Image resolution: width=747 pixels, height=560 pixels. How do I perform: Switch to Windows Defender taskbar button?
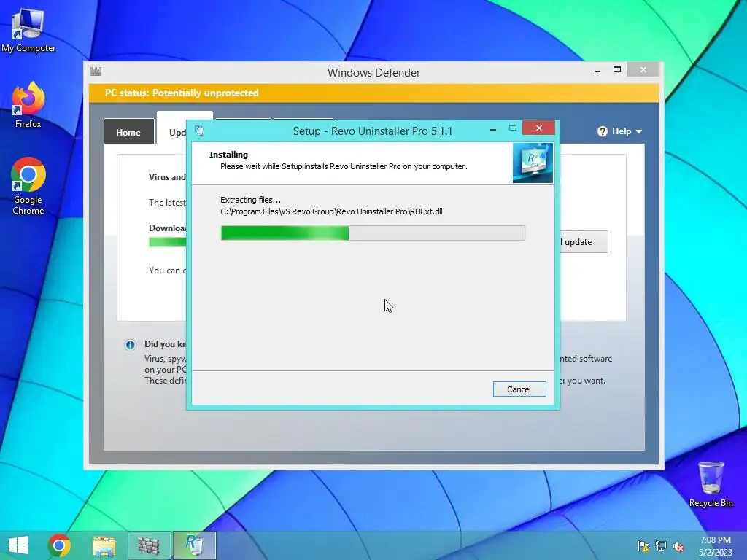pos(149,545)
